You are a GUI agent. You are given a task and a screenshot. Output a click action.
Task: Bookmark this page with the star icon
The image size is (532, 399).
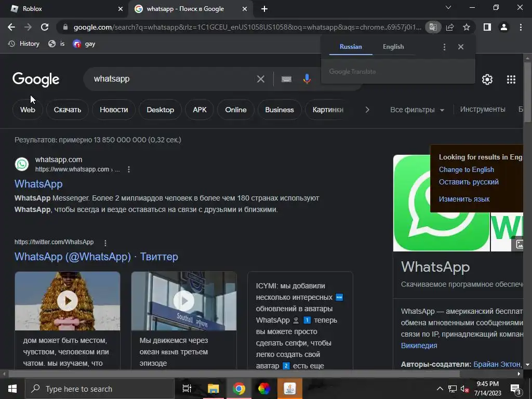[467, 27]
